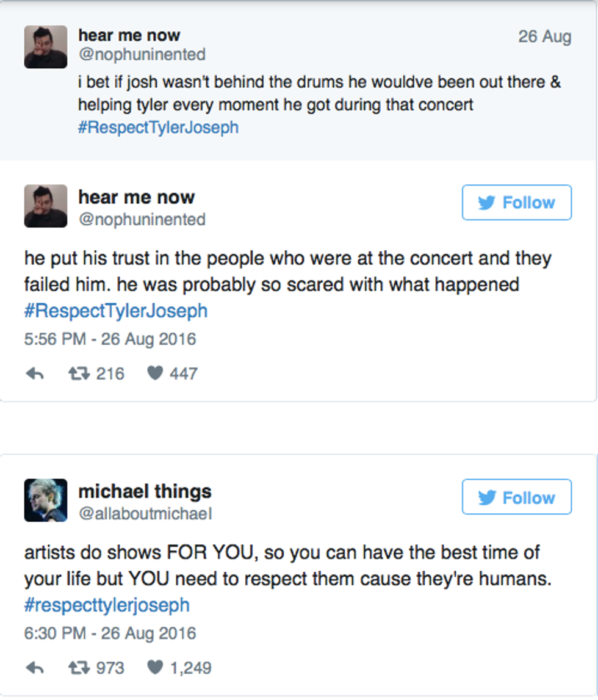Image resolution: width=598 pixels, height=700 pixels.
Task: Open hear me now avatar beside the Follow button
Action: 46,206
